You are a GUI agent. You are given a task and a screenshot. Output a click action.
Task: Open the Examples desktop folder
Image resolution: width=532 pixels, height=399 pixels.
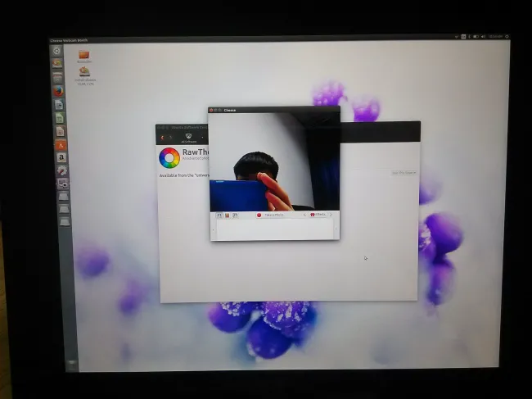[84, 55]
